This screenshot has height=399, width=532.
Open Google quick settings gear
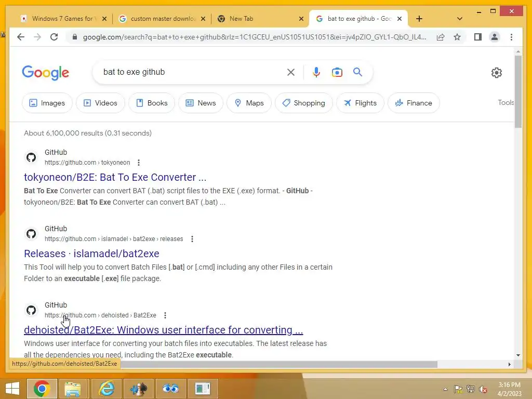click(496, 73)
